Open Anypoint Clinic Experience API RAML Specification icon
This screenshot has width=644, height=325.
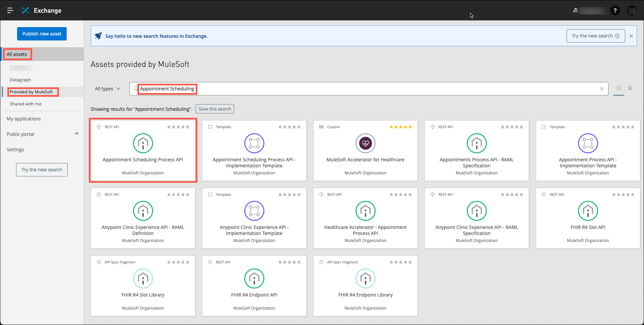477,211
